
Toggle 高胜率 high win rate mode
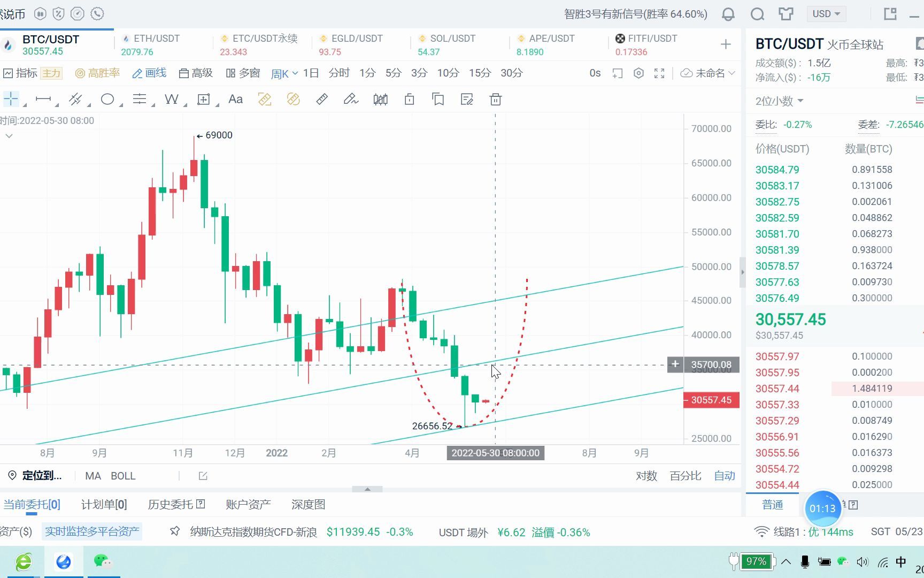[97, 73]
